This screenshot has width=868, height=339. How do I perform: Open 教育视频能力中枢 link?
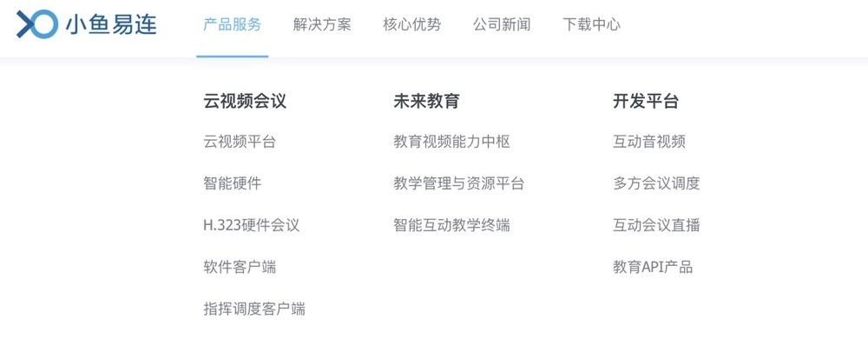[451, 142]
